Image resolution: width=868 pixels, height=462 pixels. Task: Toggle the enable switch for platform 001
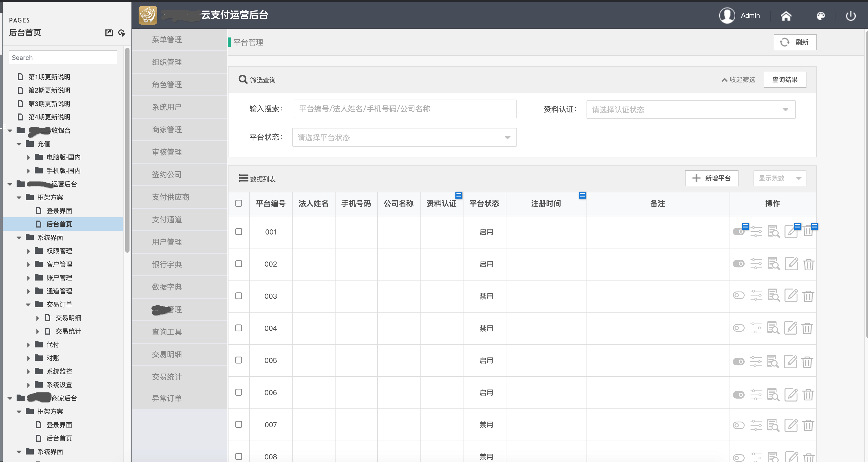(x=739, y=232)
